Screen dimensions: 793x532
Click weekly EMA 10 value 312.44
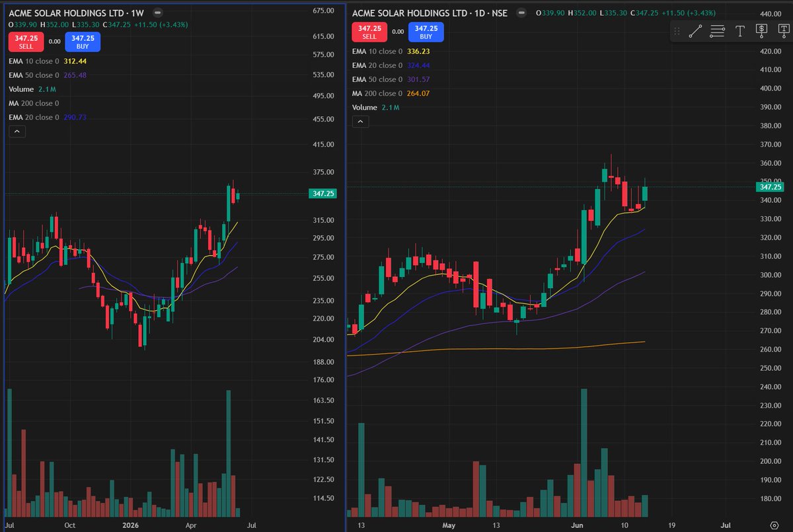click(x=77, y=61)
